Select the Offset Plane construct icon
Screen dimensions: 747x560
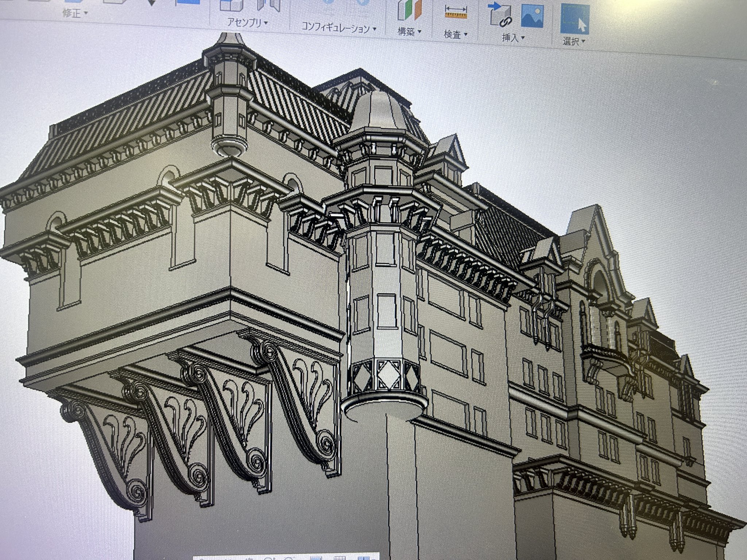(409, 9)
